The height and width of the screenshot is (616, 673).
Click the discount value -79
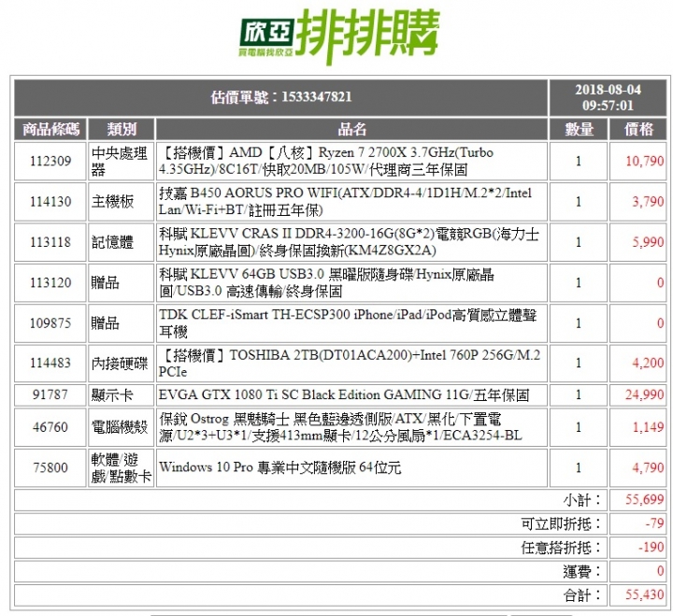pos(654,523)
